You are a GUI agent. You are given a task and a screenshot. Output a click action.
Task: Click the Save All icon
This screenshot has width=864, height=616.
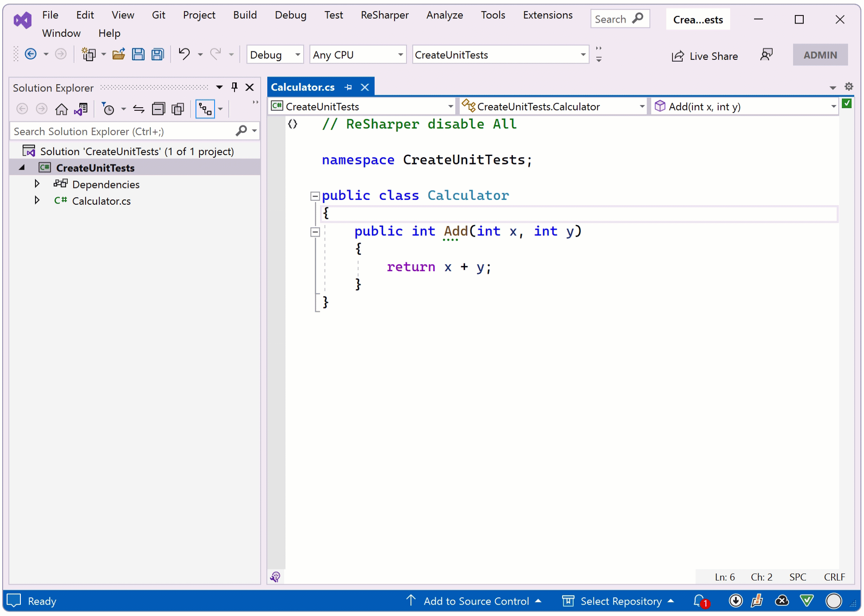click(158, 55)
